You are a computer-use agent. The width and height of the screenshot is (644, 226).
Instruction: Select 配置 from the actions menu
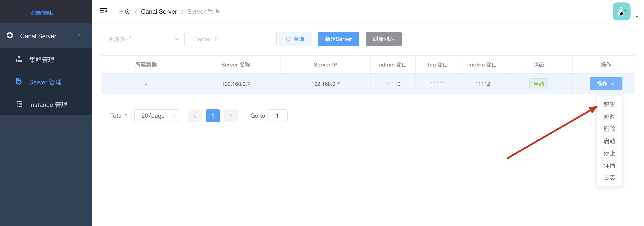coord(609,105)
